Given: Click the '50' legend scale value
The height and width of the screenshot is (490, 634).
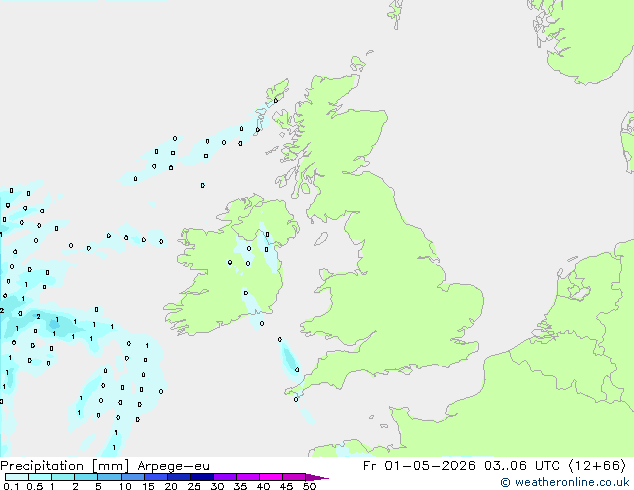Looking at the screenshot, I should click(x=309, y=486).
